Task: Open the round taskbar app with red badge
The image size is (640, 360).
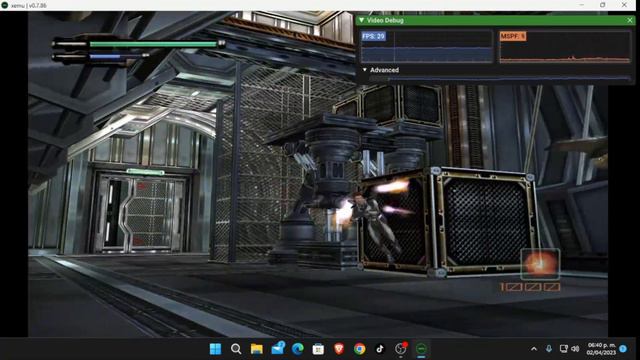Action: pyautogui.click(x=401, y=349)
